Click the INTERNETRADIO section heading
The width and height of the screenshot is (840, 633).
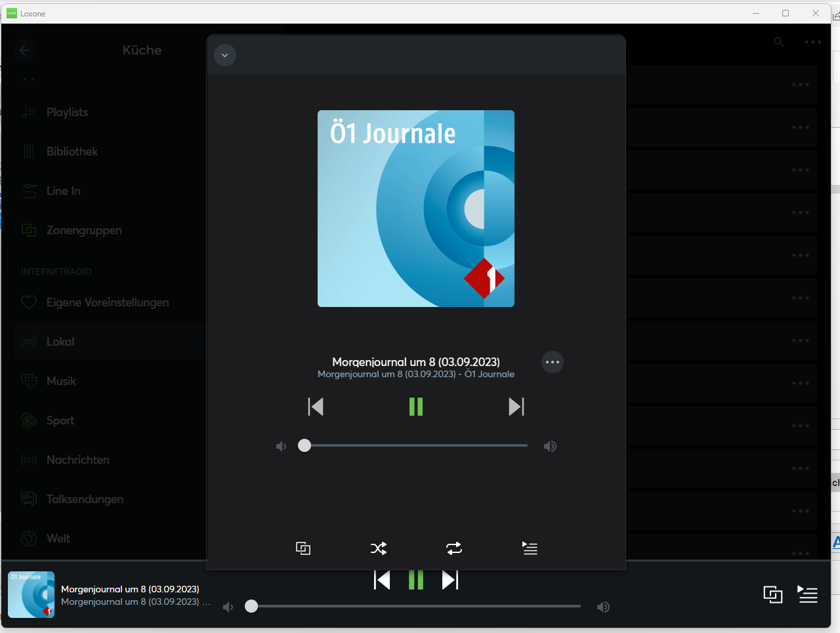56,272
